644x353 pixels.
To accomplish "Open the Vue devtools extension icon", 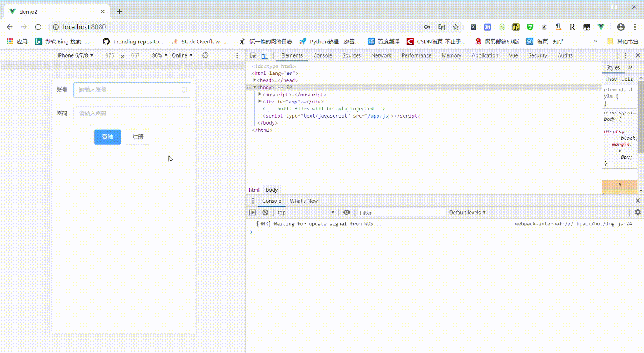I will tap(601, 27).
